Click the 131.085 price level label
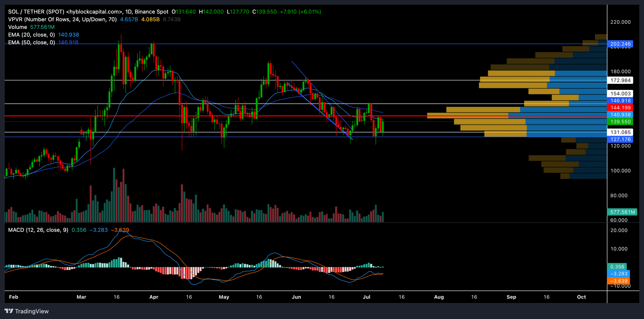Screen dimensions: 644x319 (x=620, y=132)
